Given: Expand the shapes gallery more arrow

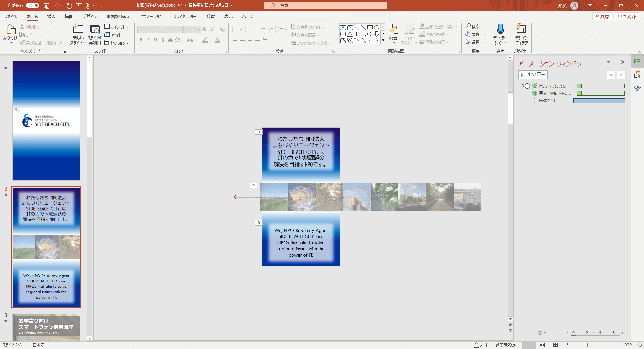Looking at the screenshot, I should point(383,41).
